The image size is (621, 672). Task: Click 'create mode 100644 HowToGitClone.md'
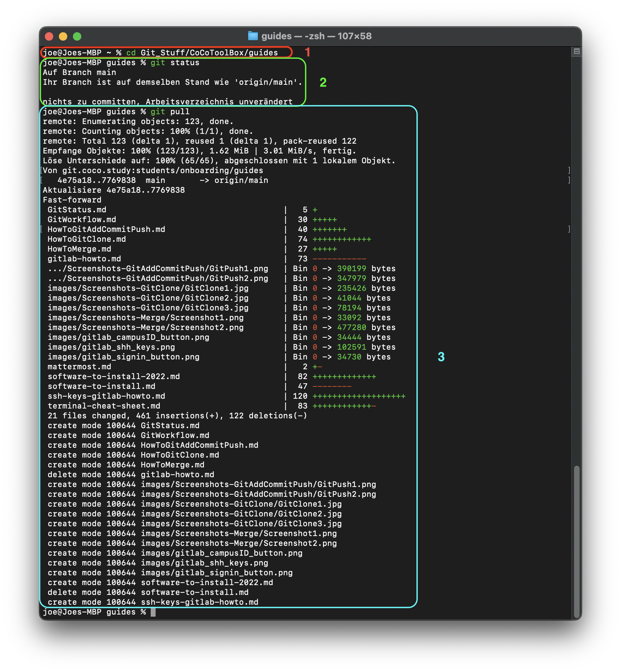[x=133, y=455]
